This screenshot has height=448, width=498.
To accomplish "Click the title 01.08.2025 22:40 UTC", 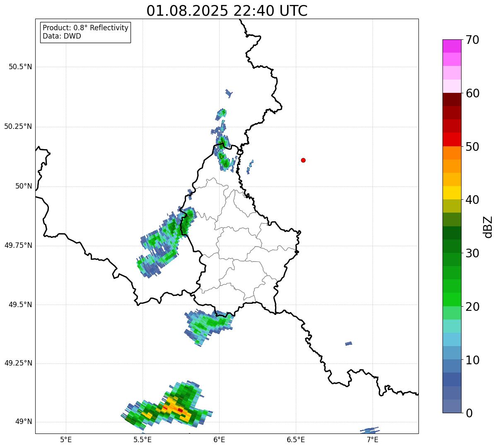I will pos(227,11).
